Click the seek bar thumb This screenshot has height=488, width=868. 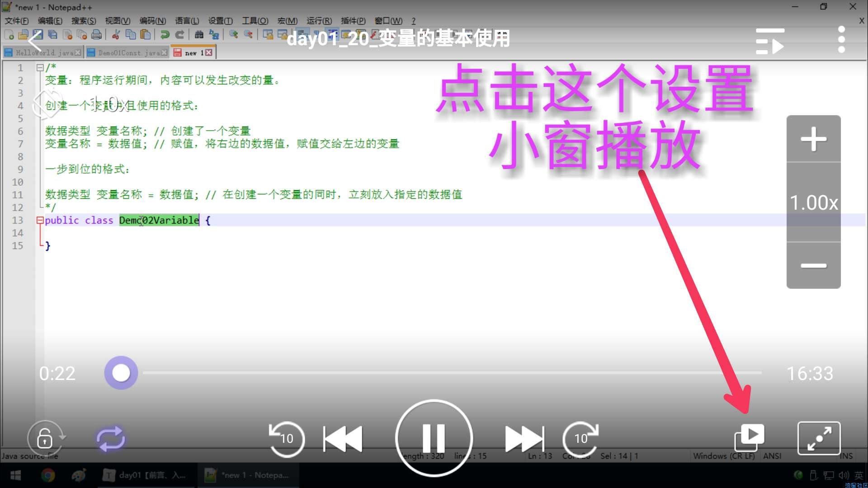point(121,373)
